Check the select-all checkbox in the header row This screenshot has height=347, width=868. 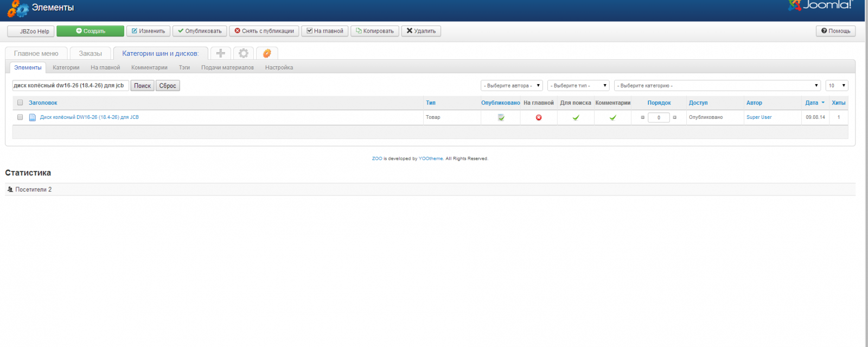click(20, 103)
